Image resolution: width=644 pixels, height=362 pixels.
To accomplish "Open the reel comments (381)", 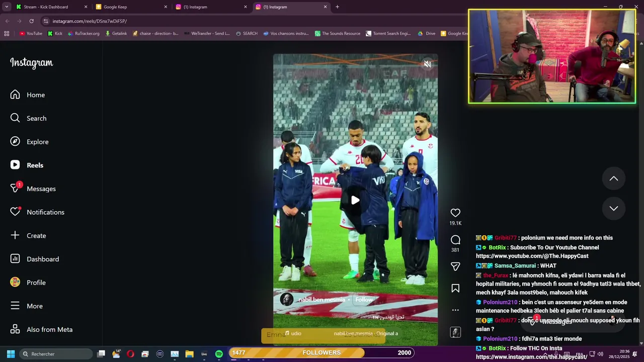I will [x=455, y=240].
